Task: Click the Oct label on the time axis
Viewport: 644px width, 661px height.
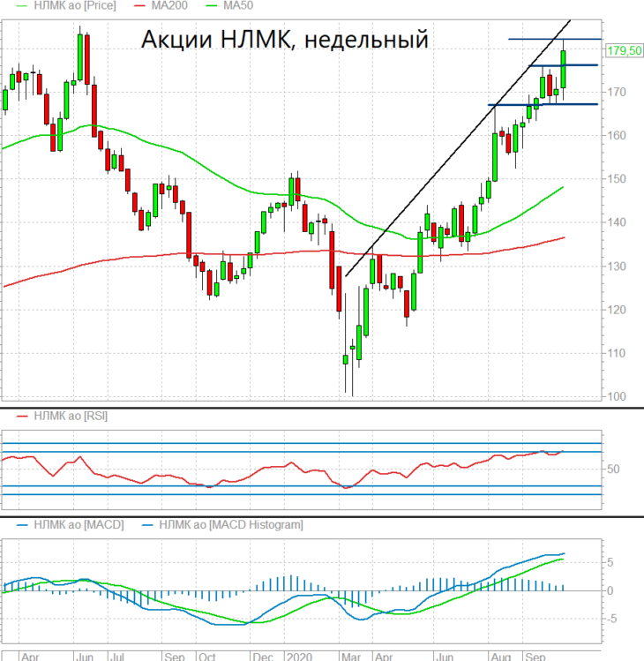Action: point(207,656)
